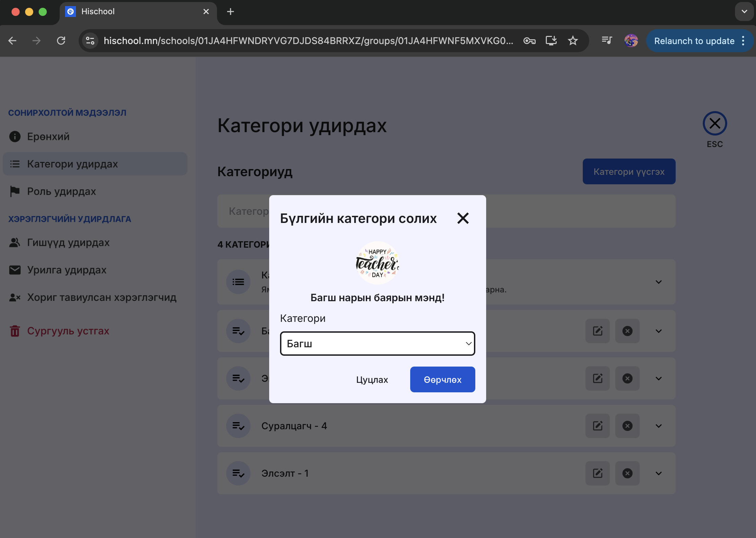Click the Happy Teacher's Day image
This screenshot has height=538, width=756.
[x=377, y=263]
